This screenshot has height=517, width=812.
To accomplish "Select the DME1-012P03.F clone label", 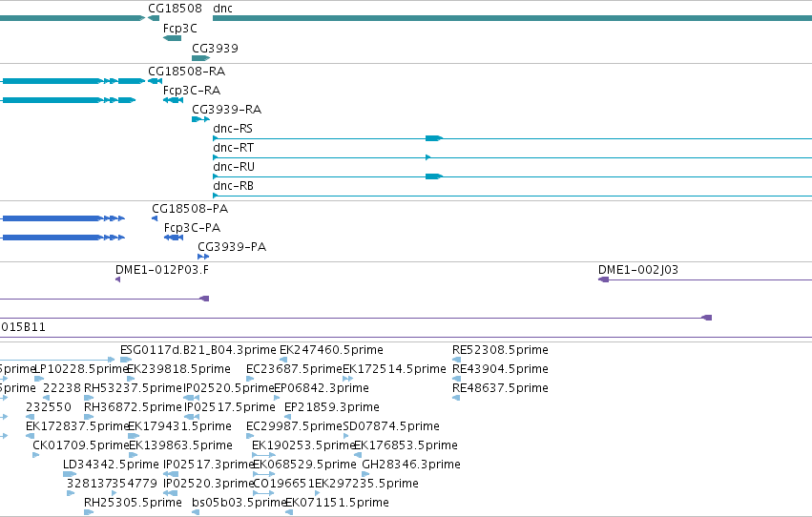I will (x=162, y=270).
